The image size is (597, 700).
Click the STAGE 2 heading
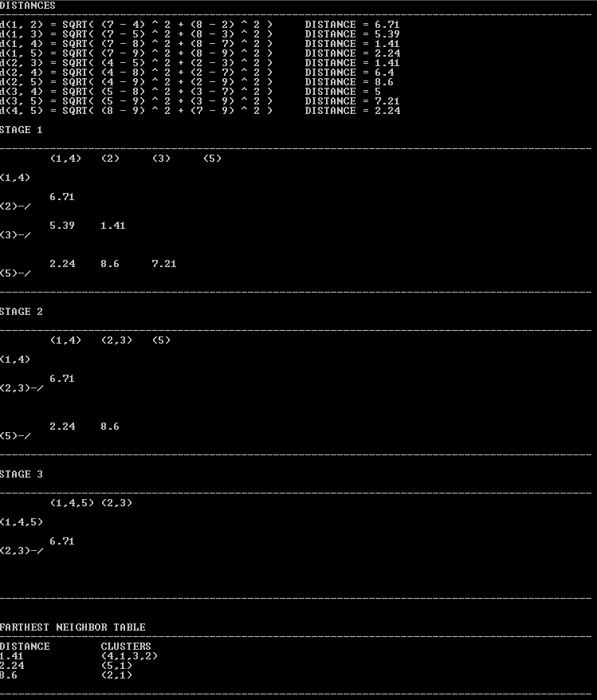click(22, 312)
